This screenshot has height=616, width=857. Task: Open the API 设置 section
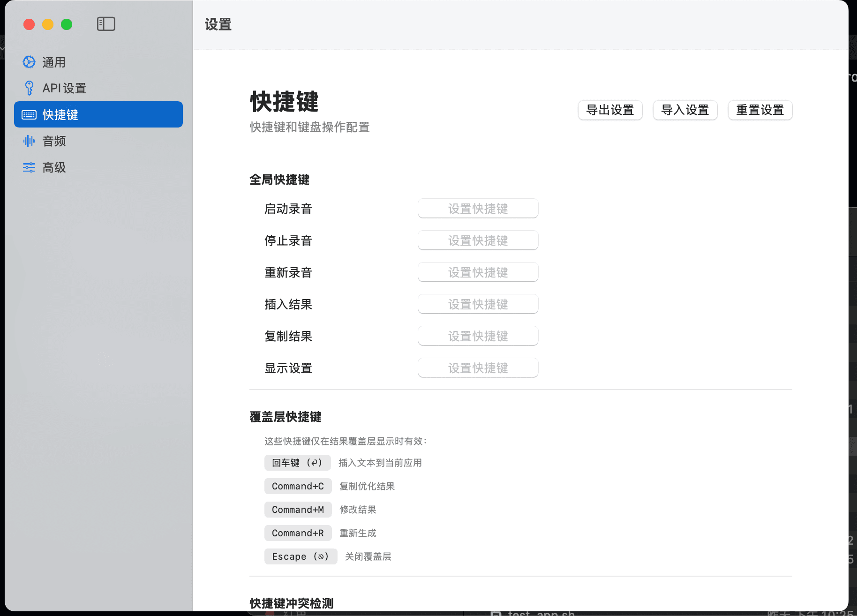(98, 88)
